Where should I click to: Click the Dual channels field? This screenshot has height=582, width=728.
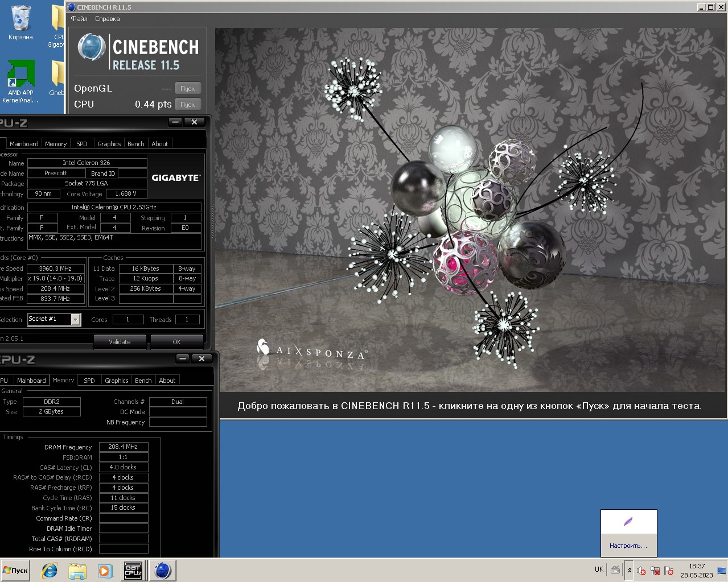tap(178, 402)
